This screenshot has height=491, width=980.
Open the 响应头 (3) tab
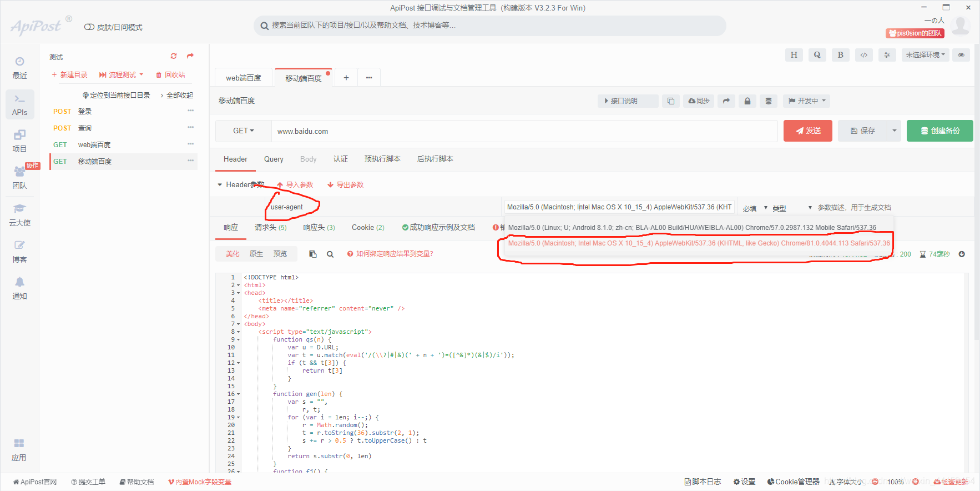pyautogui.click(x=319, y=227)
